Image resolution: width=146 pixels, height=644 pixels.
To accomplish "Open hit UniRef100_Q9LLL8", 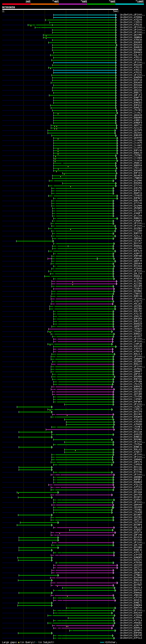I will coord(131,527).
